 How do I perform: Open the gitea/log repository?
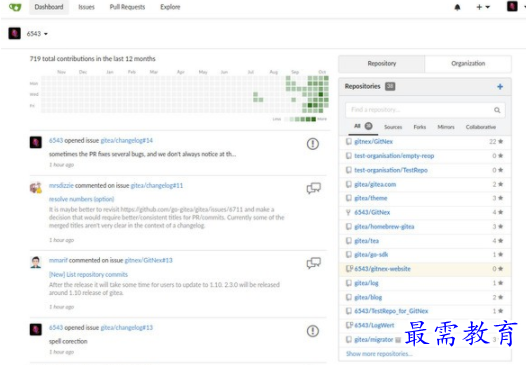click(x=366, y=283)
